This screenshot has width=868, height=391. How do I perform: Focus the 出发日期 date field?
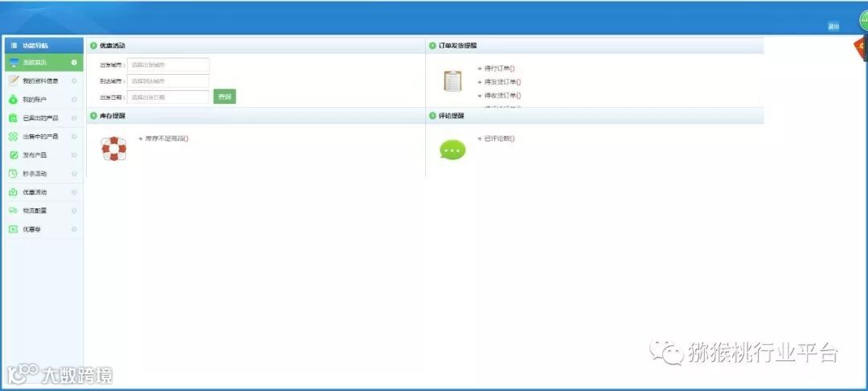pos(168,97)
